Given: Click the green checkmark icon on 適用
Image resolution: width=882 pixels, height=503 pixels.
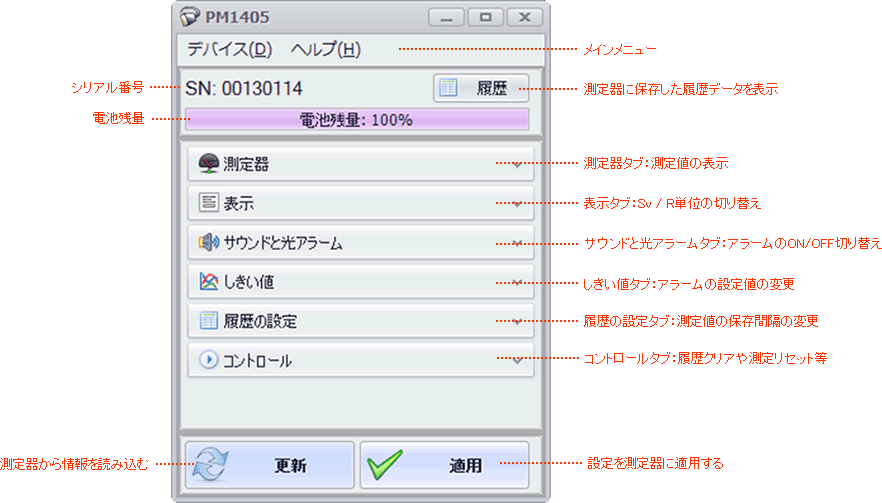Looking at the screenshot, I should (385, 464).
